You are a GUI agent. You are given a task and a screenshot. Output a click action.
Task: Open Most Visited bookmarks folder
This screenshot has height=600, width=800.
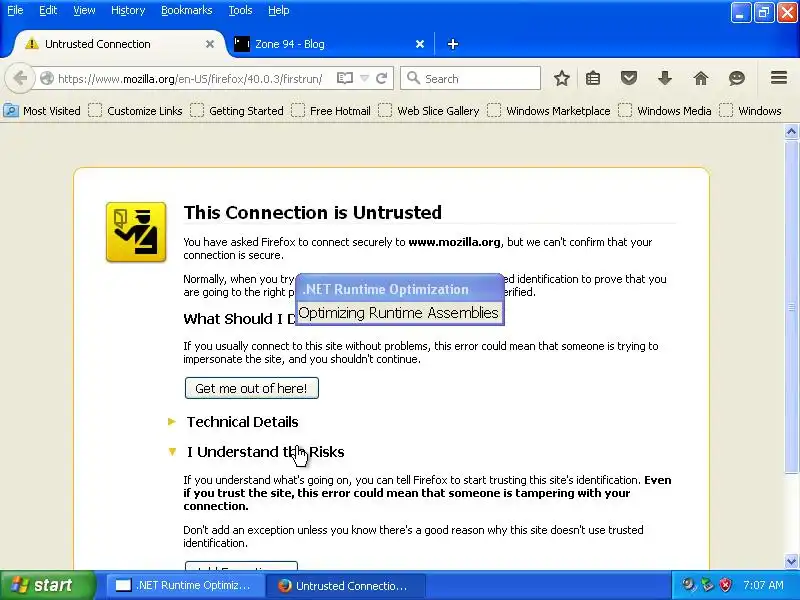point(42,111)
